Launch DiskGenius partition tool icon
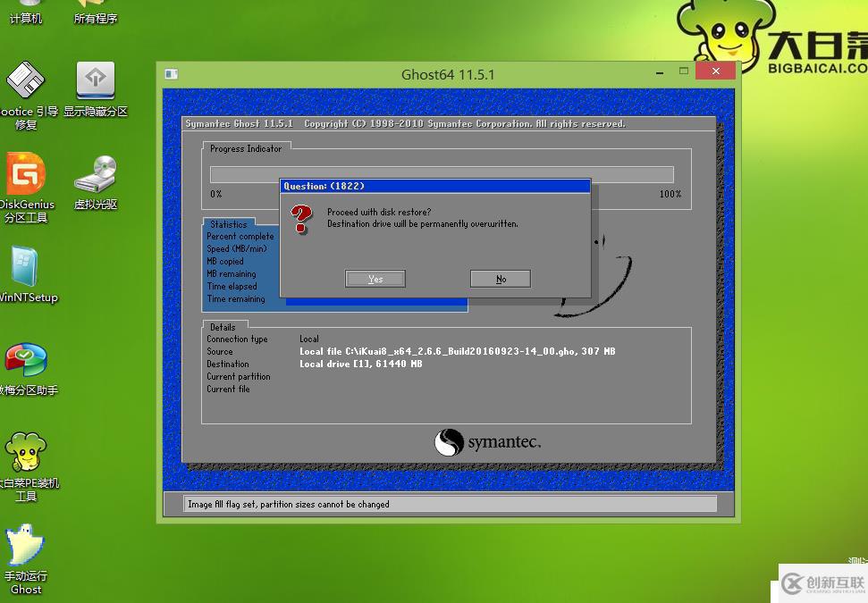 click(25, 188)
